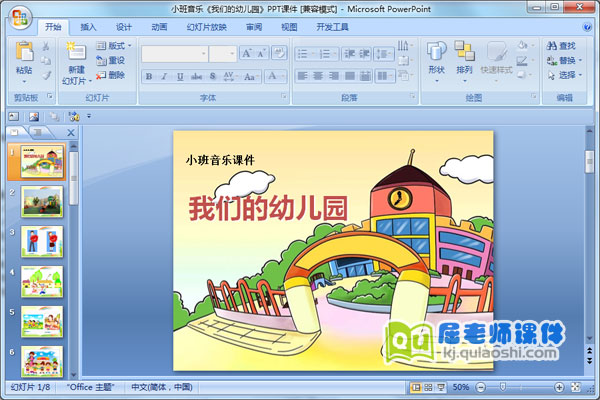Toggle Align Text Right

coord(334,76)
